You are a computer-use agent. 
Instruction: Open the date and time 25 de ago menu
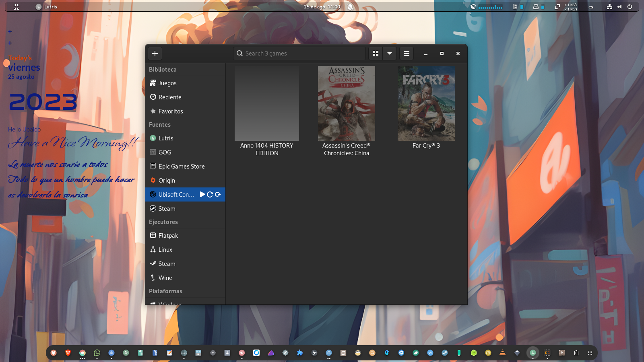pyautogui.click(x=322, y=7)
